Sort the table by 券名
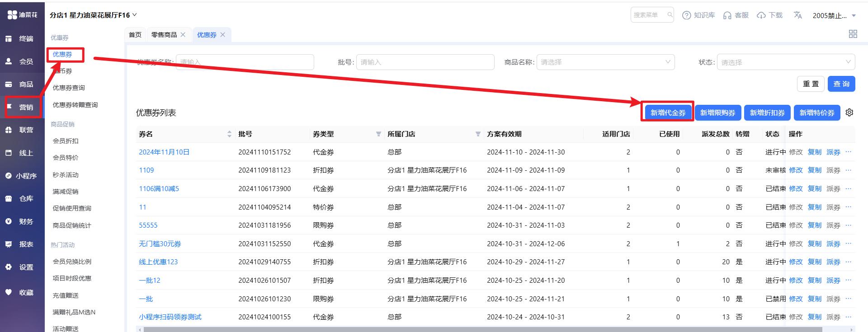This screenshot has width=868, height=332. 229,134
